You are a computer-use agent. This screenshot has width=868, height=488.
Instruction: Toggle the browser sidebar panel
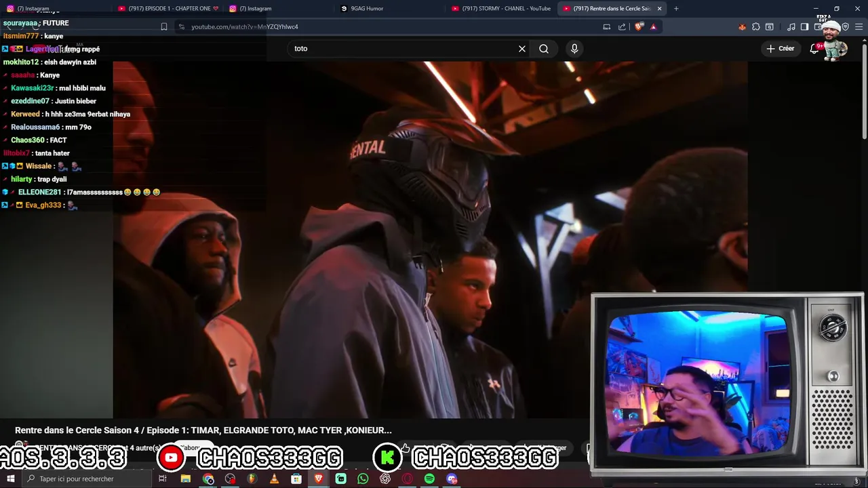coord(804,27)
